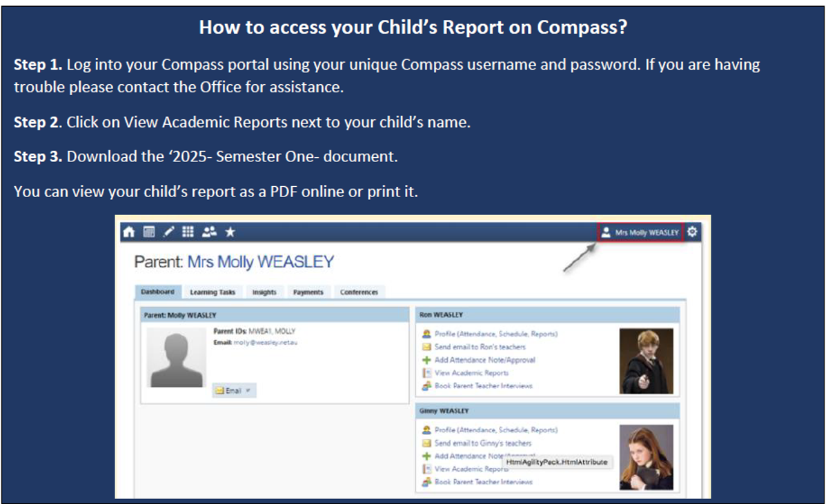The width and height of the screenshot is (828, 504).
Task: Switch to the Payments tab
Action: coord(308,292)
